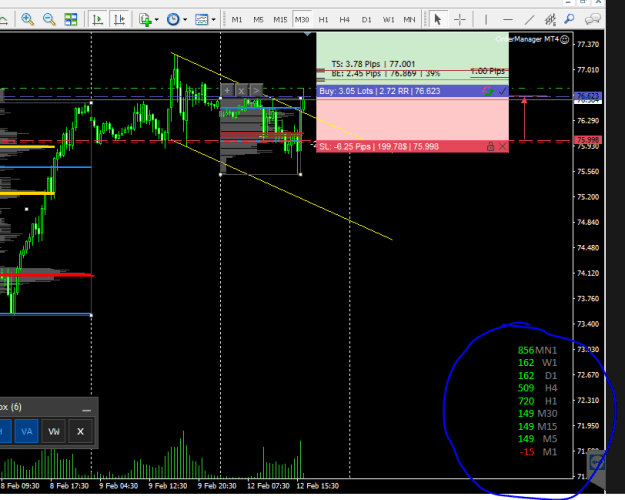Zoom out of the chart
This screenshot has width=625, height=500.
point(49,19)
